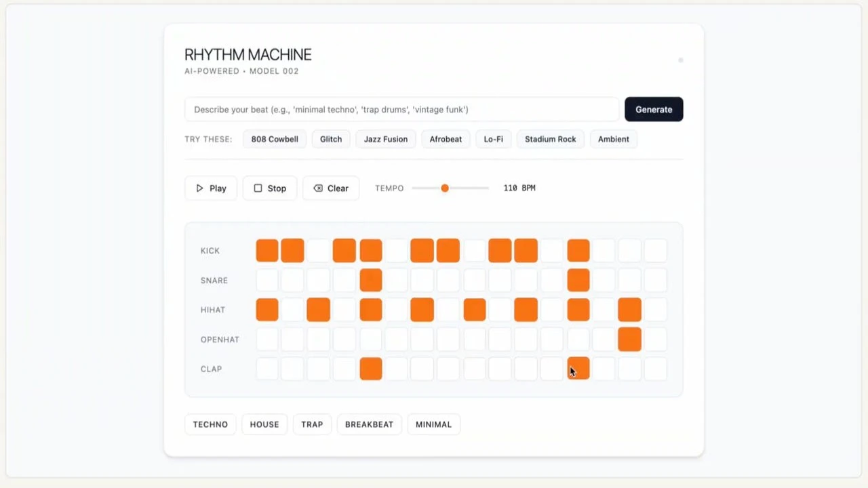Turn off Kick step 13

coord(578,251)
